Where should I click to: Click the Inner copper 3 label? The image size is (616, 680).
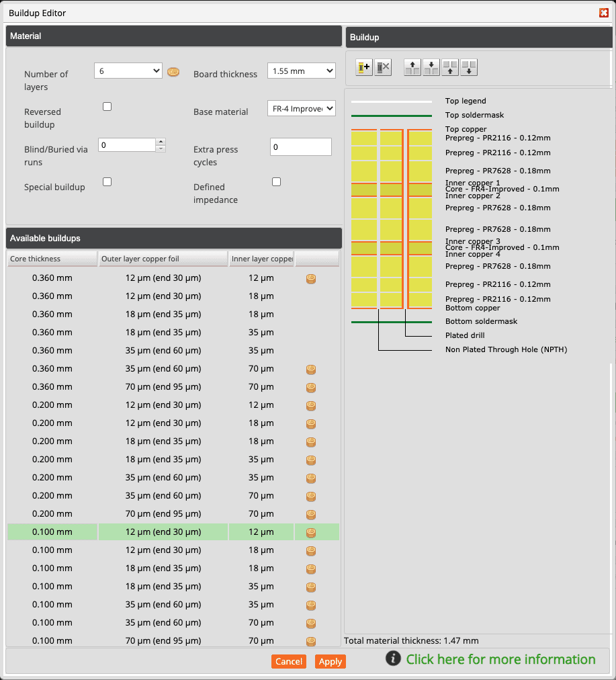tap(472, 241)
